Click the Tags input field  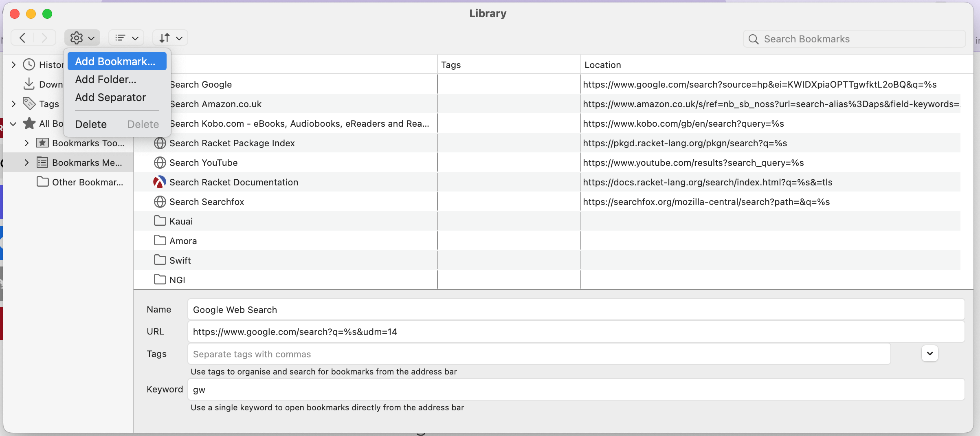(539, 354)
